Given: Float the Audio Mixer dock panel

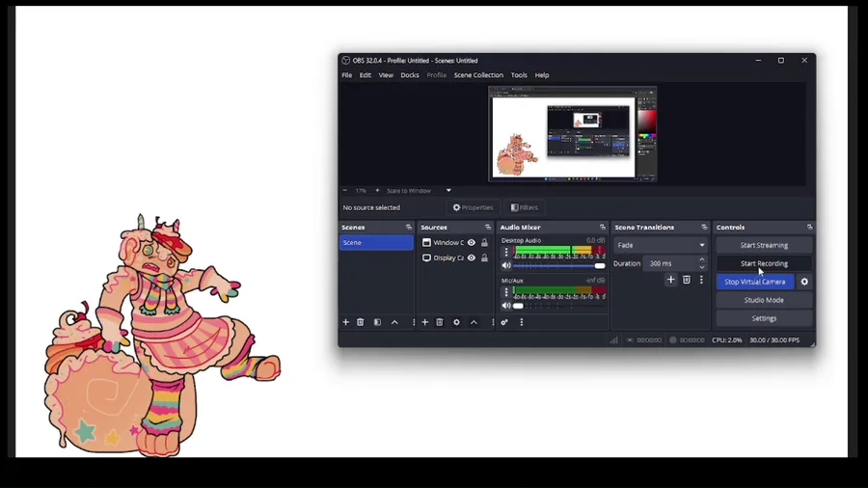Looking at the screenshot, I should [602, 228].
